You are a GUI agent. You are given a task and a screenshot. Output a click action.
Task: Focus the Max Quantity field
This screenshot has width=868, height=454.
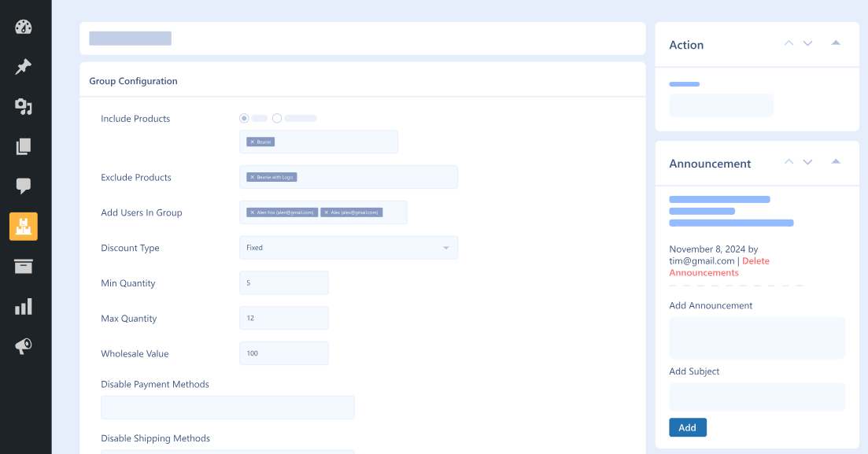point(284,319)
